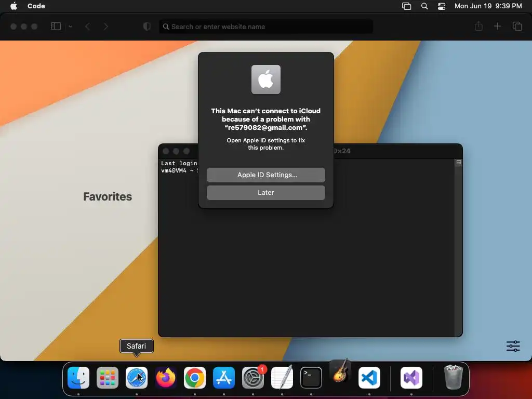Open System Settings from the Dock
This screenshot has height=399, width=532.
point(253,377)
